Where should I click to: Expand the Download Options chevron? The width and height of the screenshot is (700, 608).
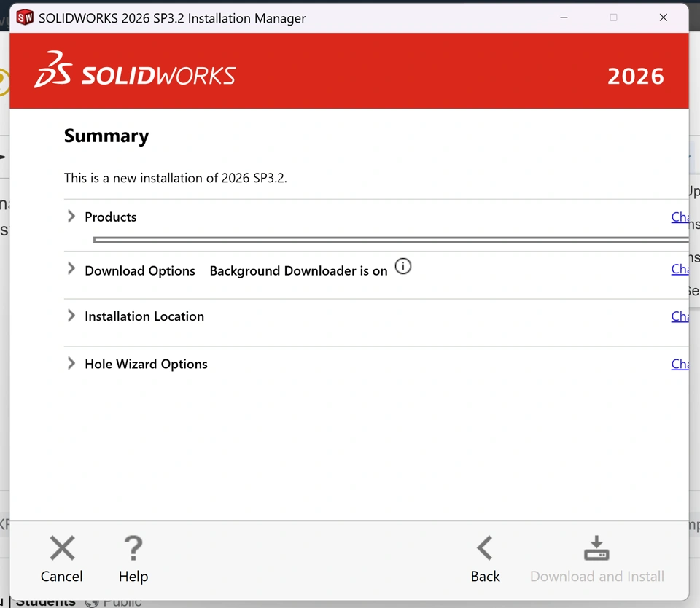[71, 269]
